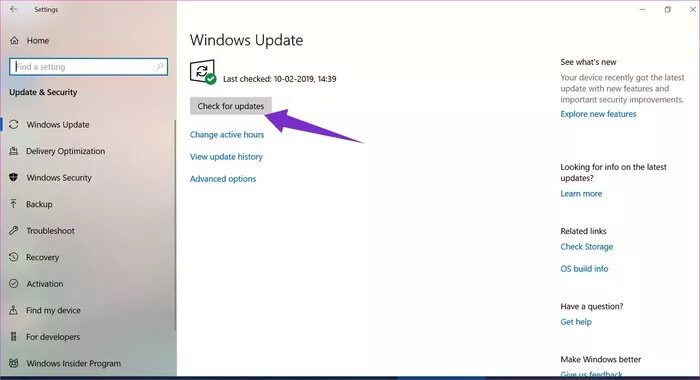Click the Troubleshoot wrench icon

14,230
